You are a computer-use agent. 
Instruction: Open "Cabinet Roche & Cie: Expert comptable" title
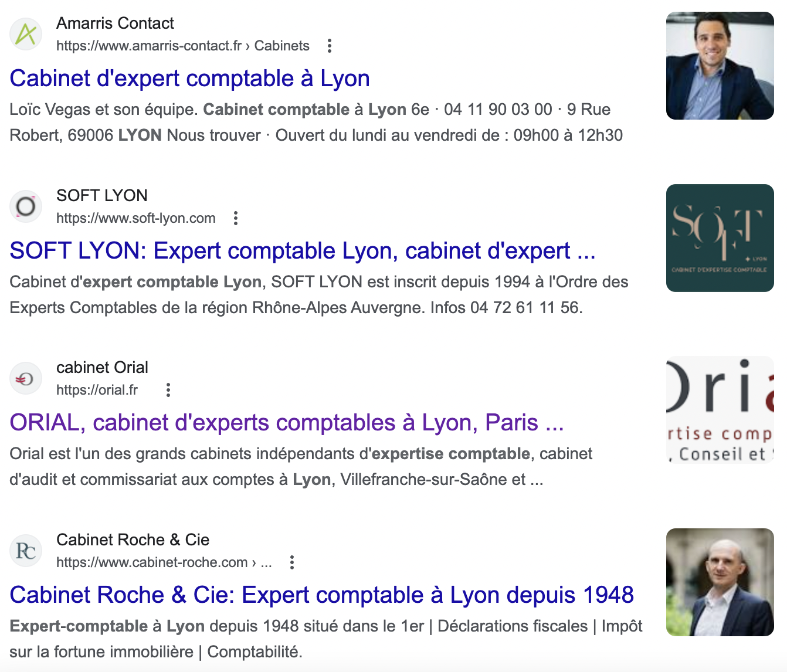coord(322,595)
